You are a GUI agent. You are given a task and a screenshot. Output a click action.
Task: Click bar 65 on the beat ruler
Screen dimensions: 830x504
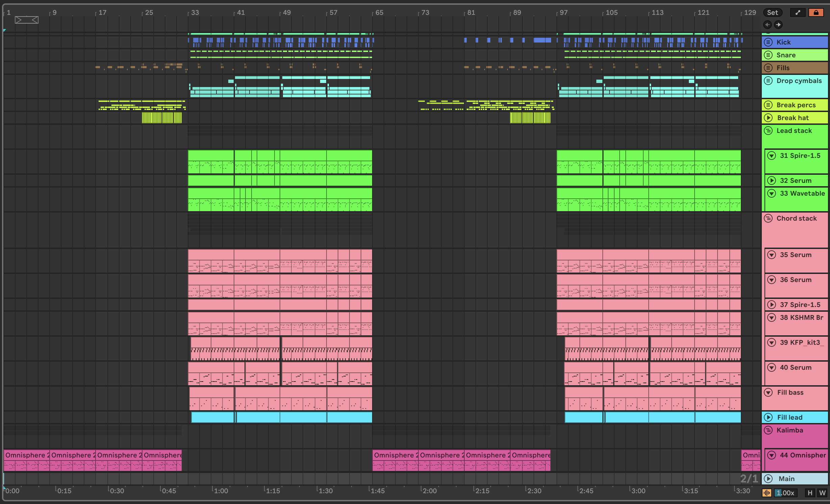[x=379, y=12]
